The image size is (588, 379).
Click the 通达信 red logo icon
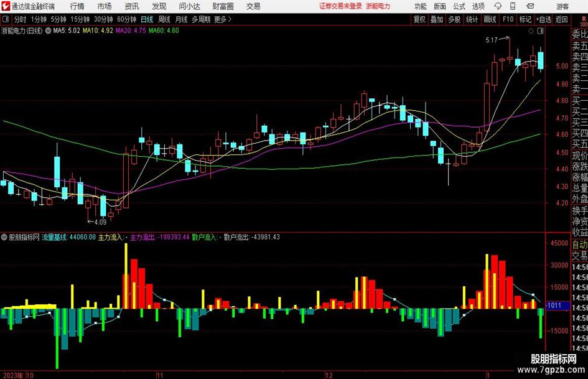pos(6,6)
